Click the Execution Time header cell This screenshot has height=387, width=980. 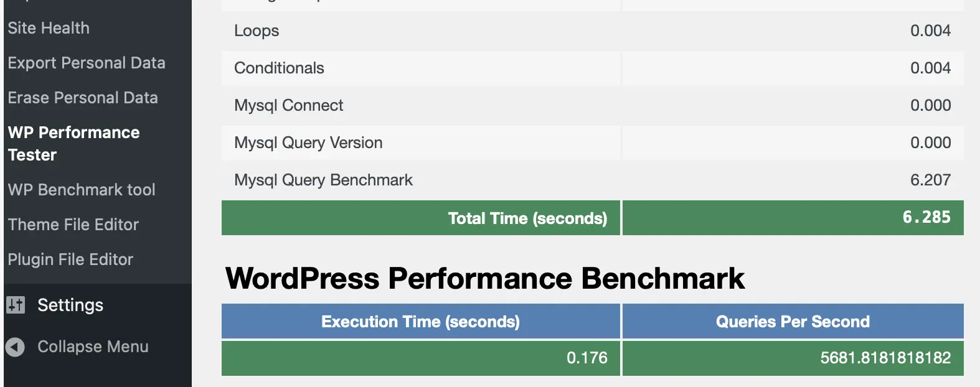coord(420,321)
